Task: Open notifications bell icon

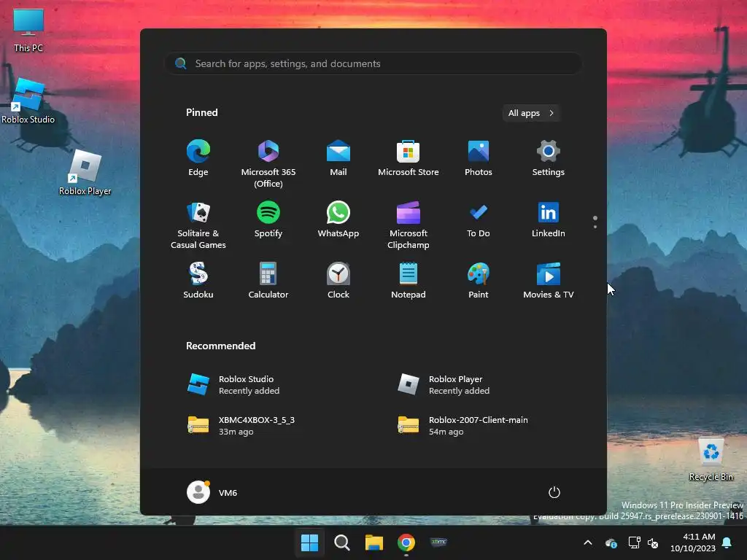Action: [727, 542]
